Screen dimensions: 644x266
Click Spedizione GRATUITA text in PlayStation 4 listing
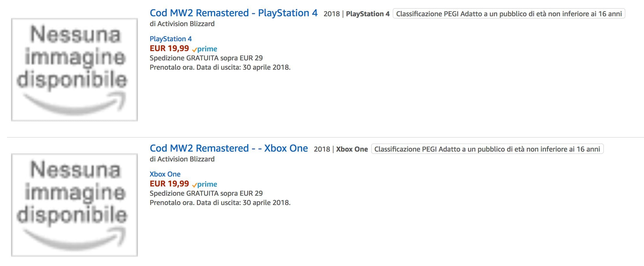(206, 58)
